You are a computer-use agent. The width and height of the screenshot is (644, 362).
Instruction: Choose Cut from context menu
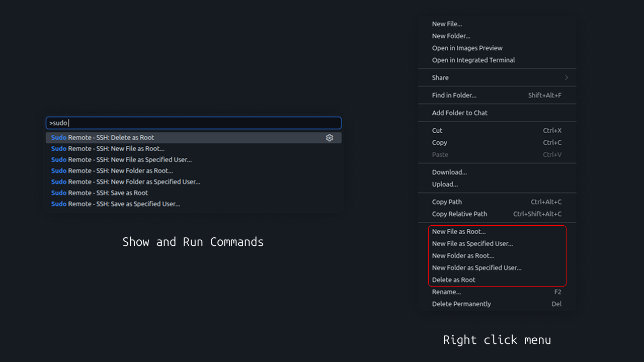click(x=497, y=131)
